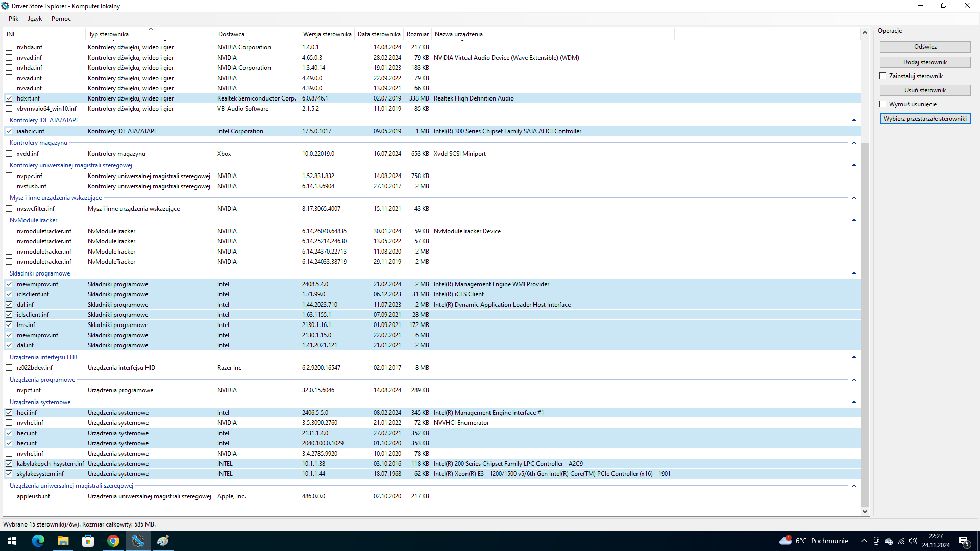Open Windows Start menu
Image resolution: width=980 pixels, height=551 pixels.
(12, 541)
